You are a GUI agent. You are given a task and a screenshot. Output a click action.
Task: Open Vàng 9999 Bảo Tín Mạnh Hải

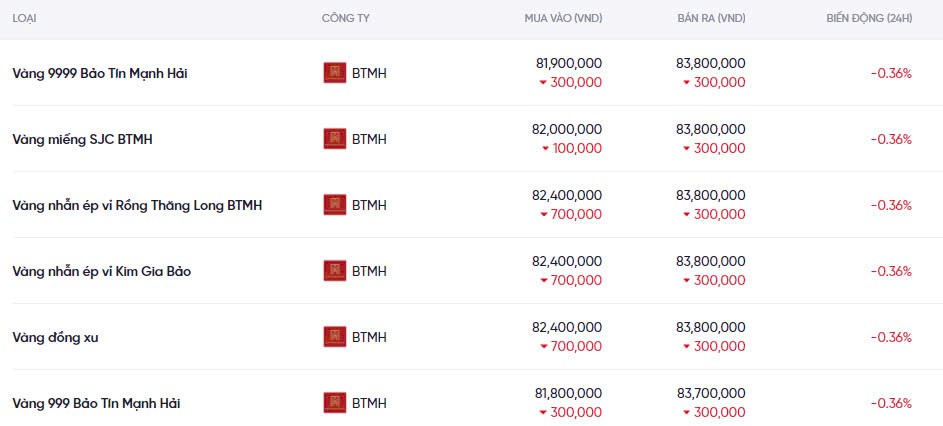click(100, 73)
